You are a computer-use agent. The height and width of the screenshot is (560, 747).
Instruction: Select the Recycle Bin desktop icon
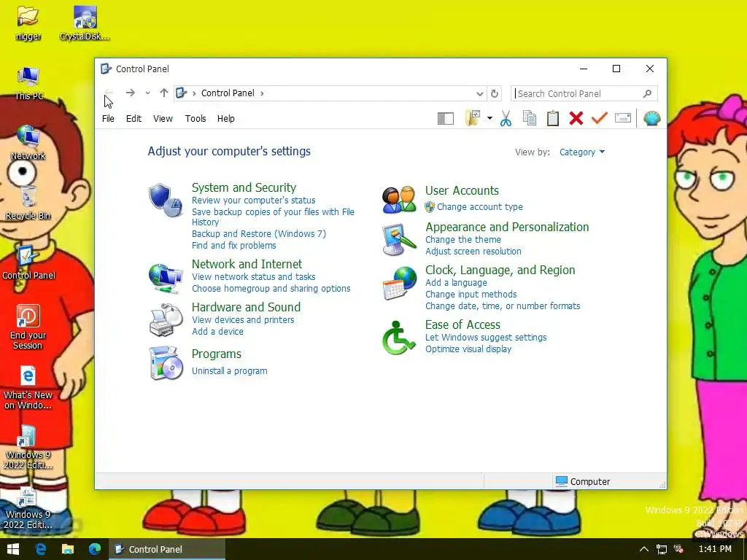coord(28,203)
